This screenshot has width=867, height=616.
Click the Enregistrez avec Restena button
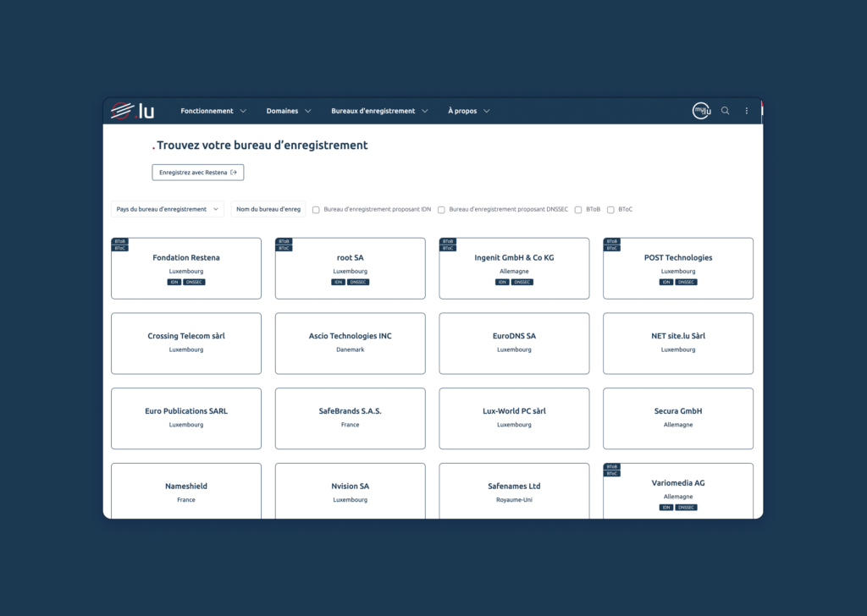click(x=197, y=172)
